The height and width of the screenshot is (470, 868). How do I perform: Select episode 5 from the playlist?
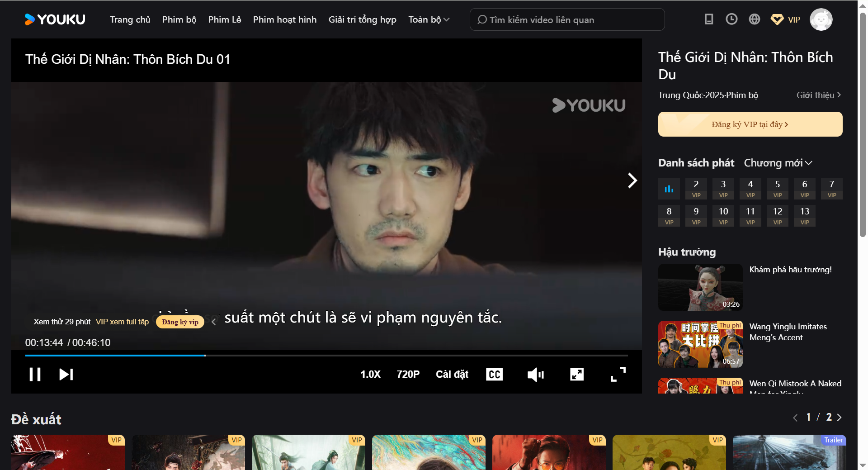click(x=777, y=188)
